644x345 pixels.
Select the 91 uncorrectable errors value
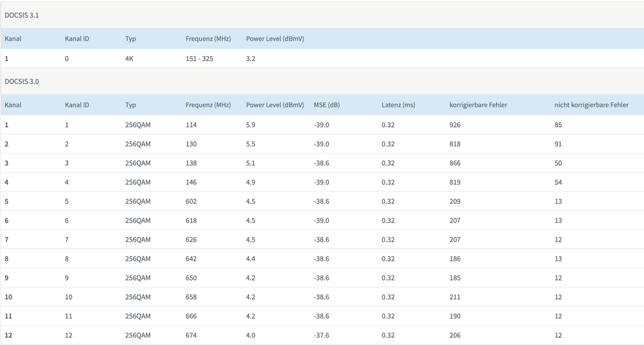(x=558, y=144)
